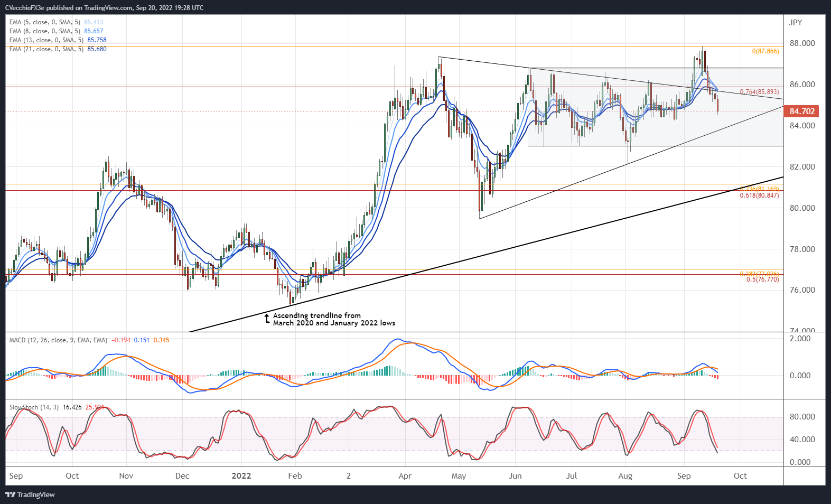The image size is (831, 504).
Task: Click the Jul label on time axis
Action: coord(572,476)
